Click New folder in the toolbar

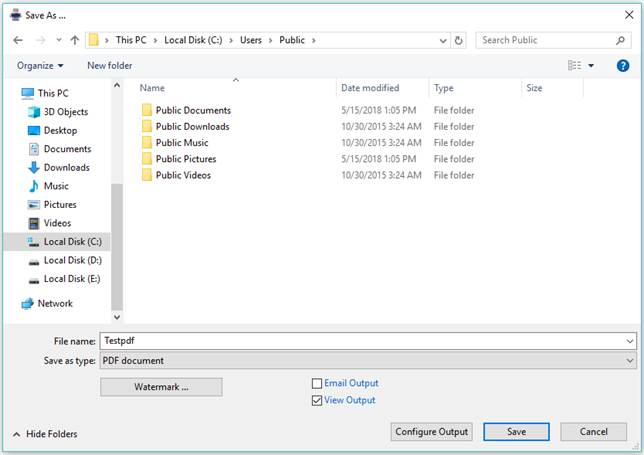(x=109, y=66)
